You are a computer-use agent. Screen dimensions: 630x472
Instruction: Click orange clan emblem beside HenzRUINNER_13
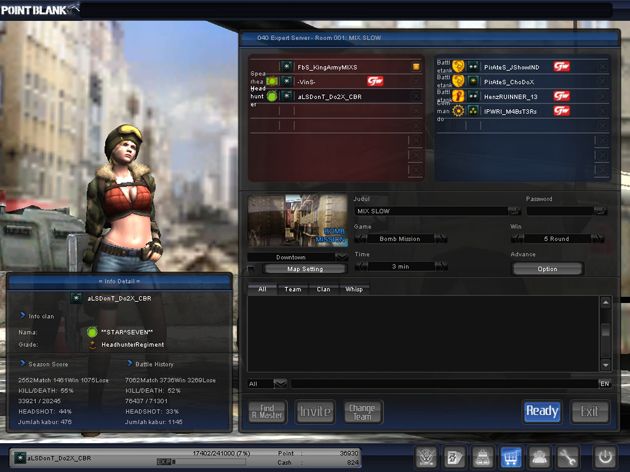tap(458, 96)
